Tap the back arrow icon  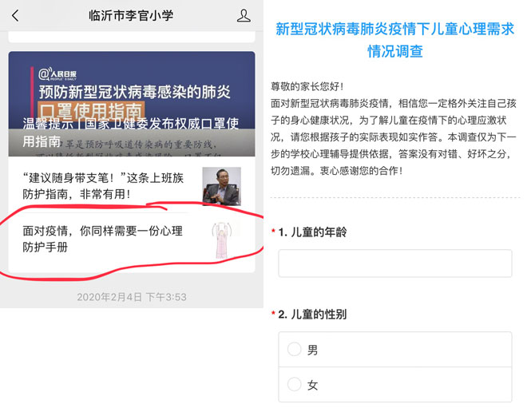point(15,15)
